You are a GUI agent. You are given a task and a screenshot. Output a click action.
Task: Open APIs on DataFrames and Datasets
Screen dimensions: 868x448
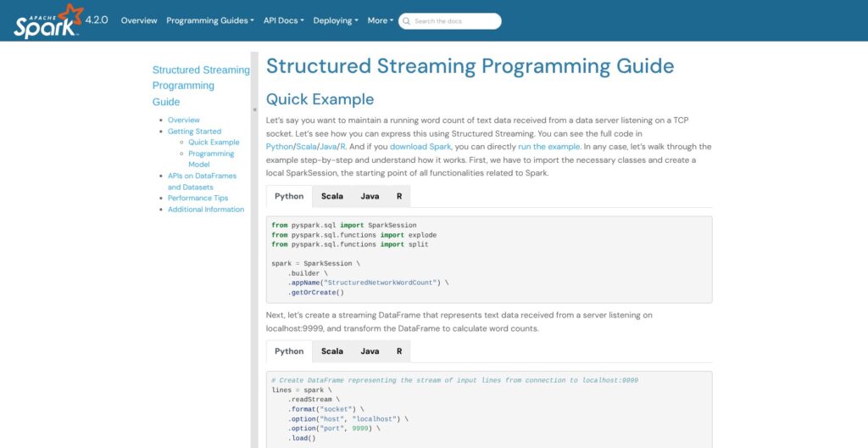[202, 182]
